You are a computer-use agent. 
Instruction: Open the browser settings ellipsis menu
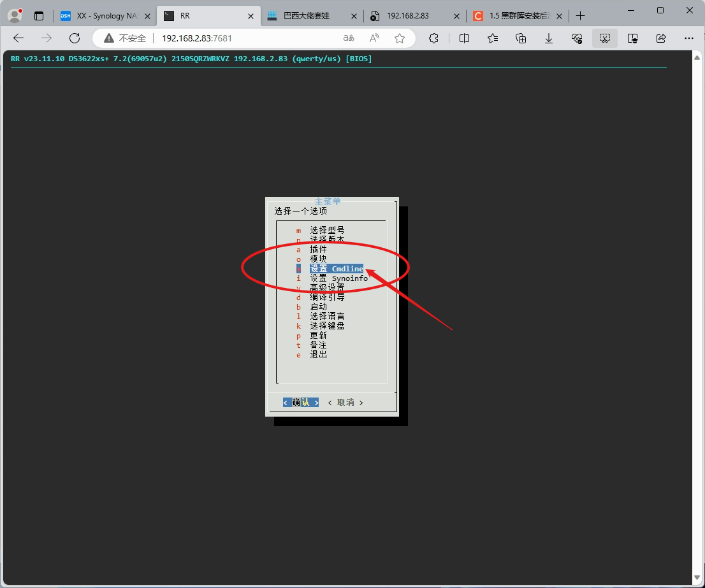pyautogui.click(x=689, y=38)
